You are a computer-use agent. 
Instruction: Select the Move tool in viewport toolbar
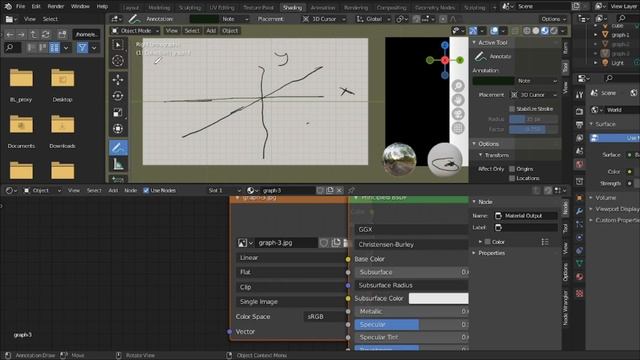click(118, 80)
